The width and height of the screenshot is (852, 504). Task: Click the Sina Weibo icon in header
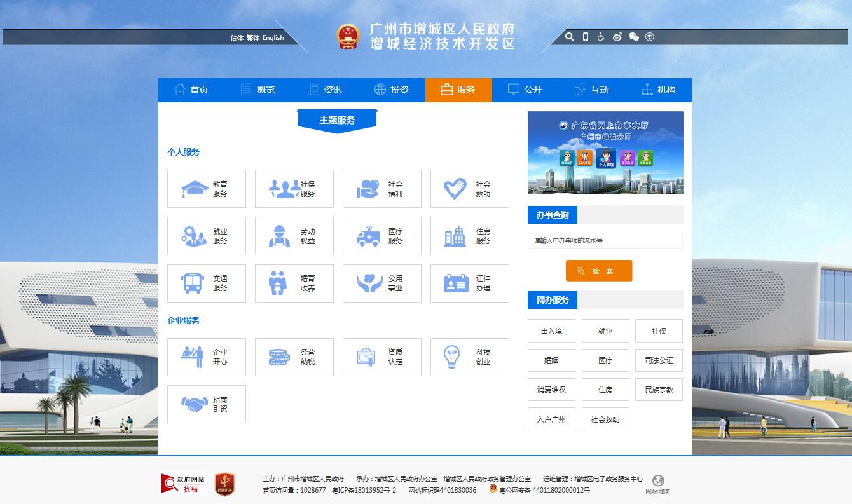617,37
